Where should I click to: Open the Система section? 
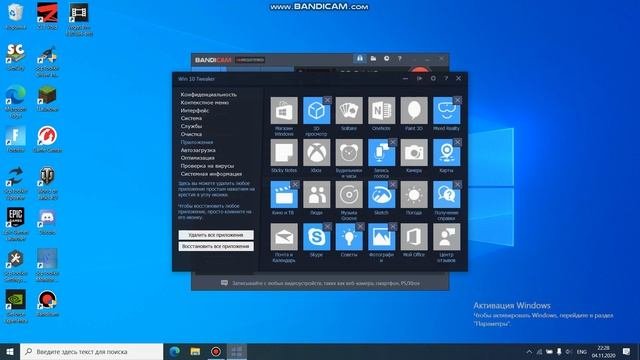pyautogui.click(x=191, y=118)
